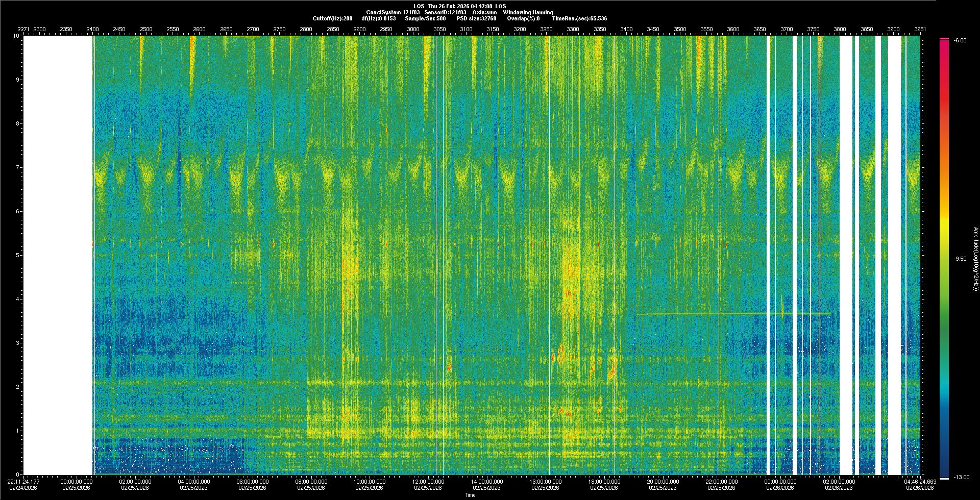Click the 2400 tick on the top axis
This screenshot has height=500, width=980.
coord(92,29)
